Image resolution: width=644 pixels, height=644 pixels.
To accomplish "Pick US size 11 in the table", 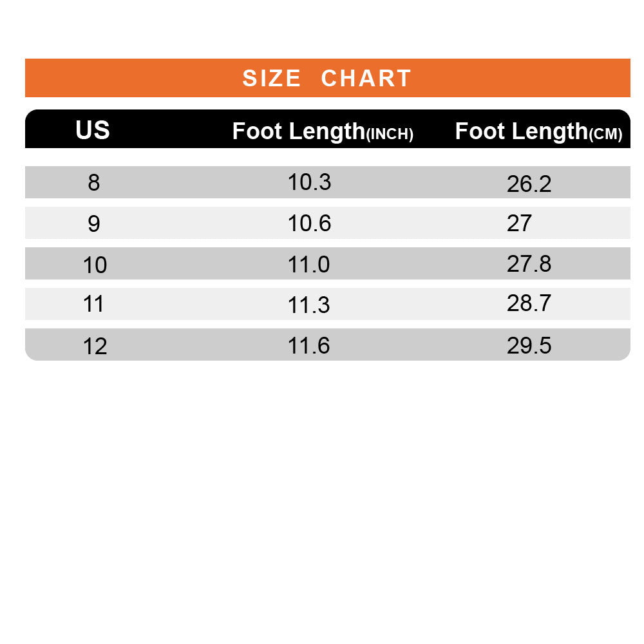I will pos(94,304).
